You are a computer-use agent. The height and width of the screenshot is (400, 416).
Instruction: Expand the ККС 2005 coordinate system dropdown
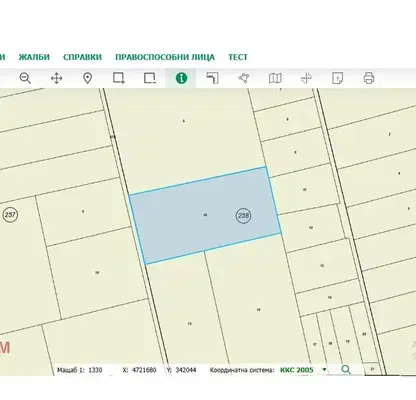point(324,370)
